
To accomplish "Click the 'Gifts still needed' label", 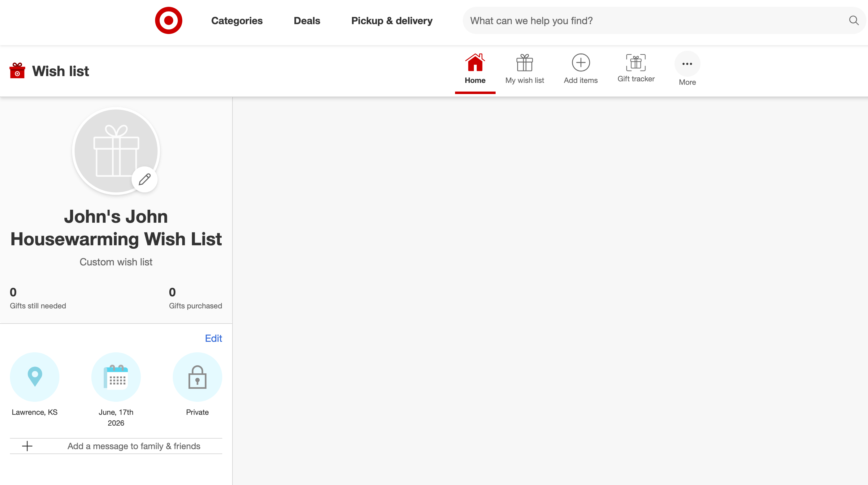I will pyautogui.click(x=38, y=306).
